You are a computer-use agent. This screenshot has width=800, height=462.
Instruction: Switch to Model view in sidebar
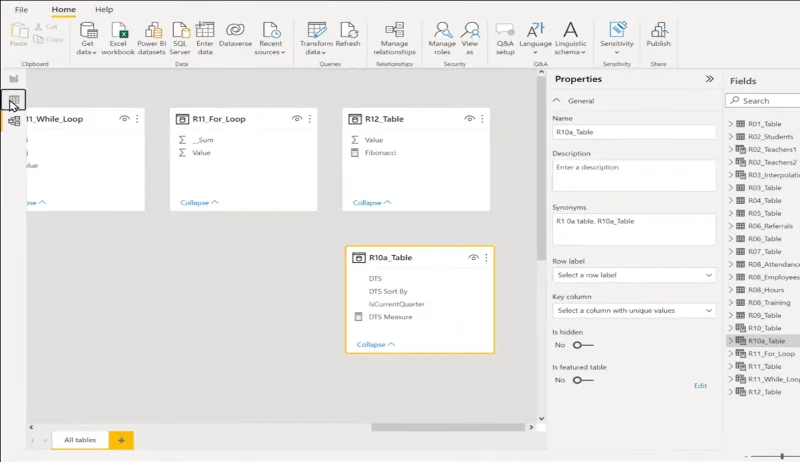14,121
